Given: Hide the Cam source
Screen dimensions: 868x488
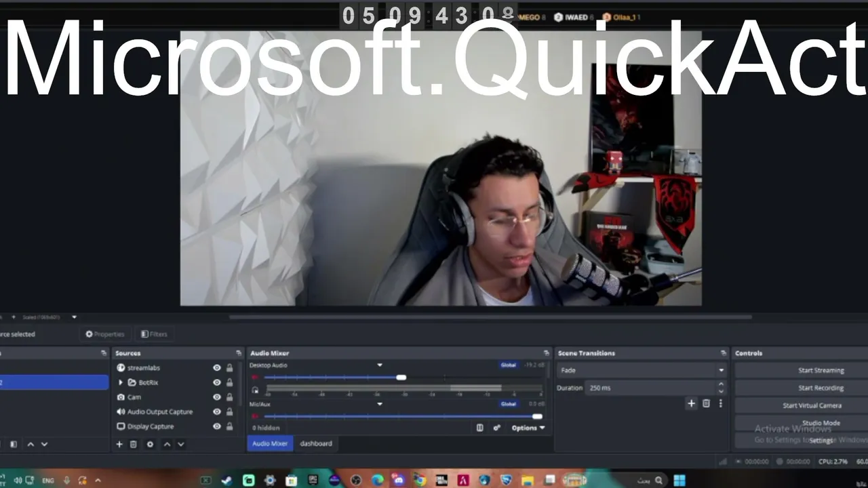Looking at the screenshot, I should click(x=217, y=397).
